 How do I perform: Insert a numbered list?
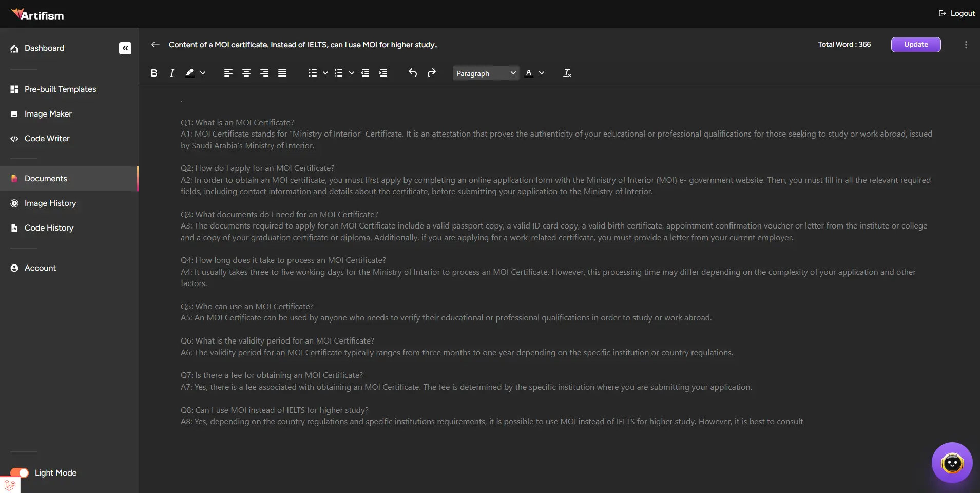point(338,73)
